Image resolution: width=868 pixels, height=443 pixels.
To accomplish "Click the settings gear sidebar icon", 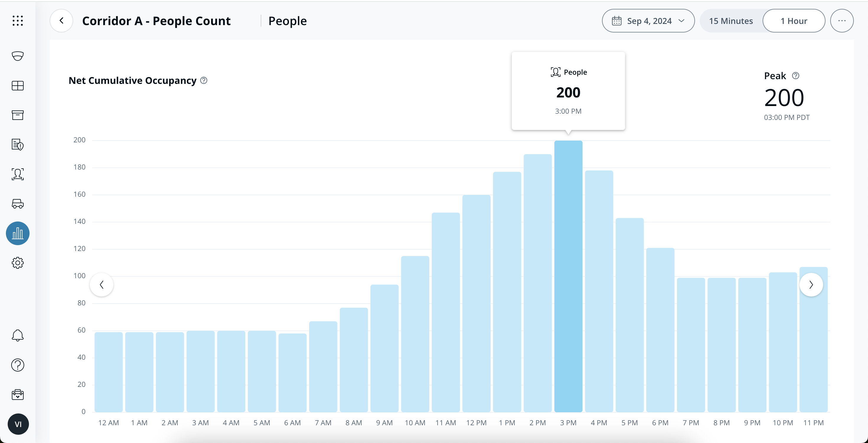I will 17,262.
